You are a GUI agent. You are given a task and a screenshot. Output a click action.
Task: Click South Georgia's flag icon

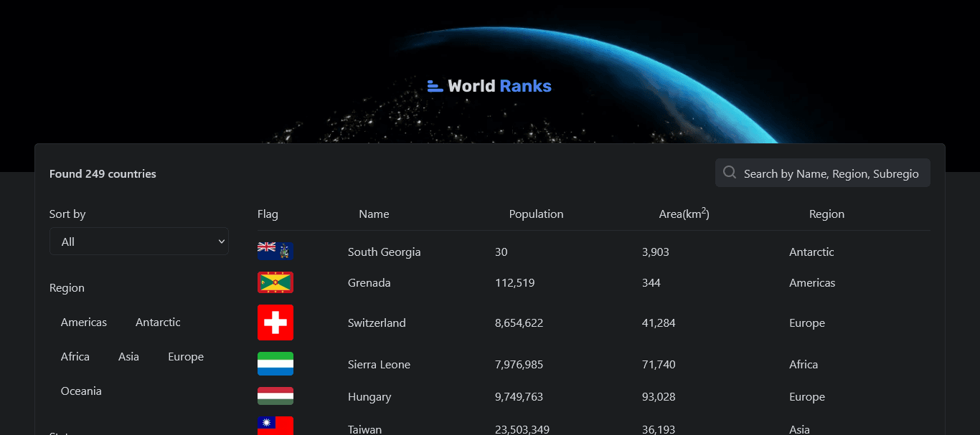275,251
